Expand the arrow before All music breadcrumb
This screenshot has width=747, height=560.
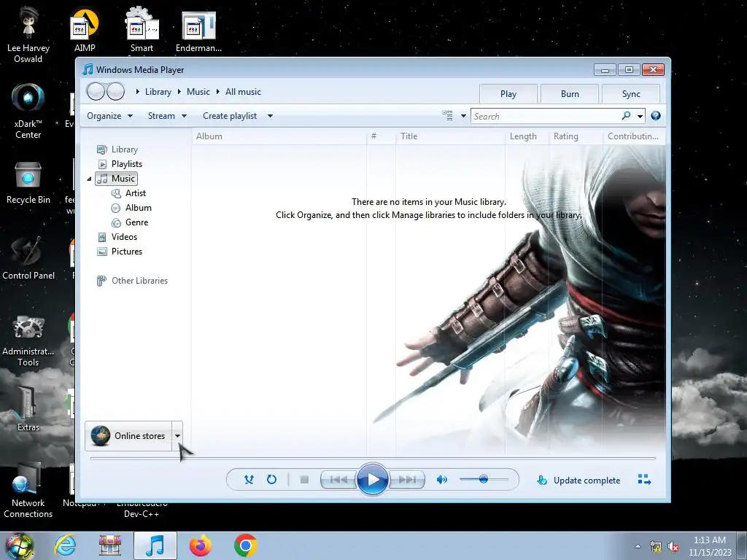pyautogui.click(x=217, y=91)
